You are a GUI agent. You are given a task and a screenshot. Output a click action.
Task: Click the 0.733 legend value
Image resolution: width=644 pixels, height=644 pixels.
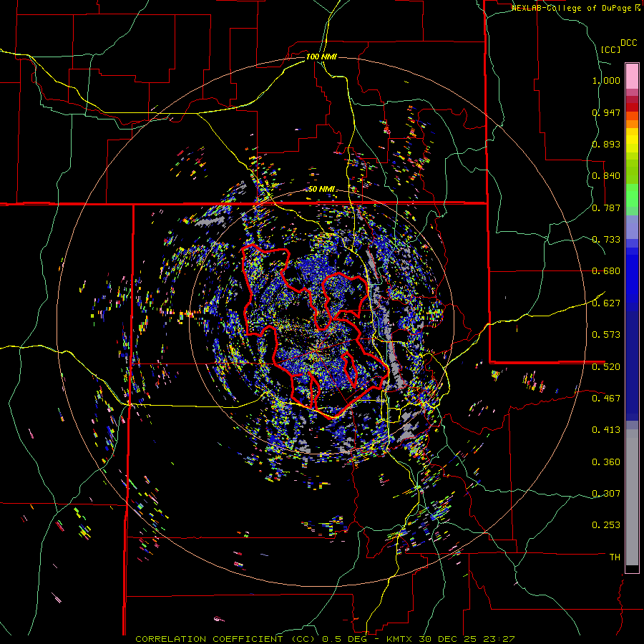coord(606,240)
